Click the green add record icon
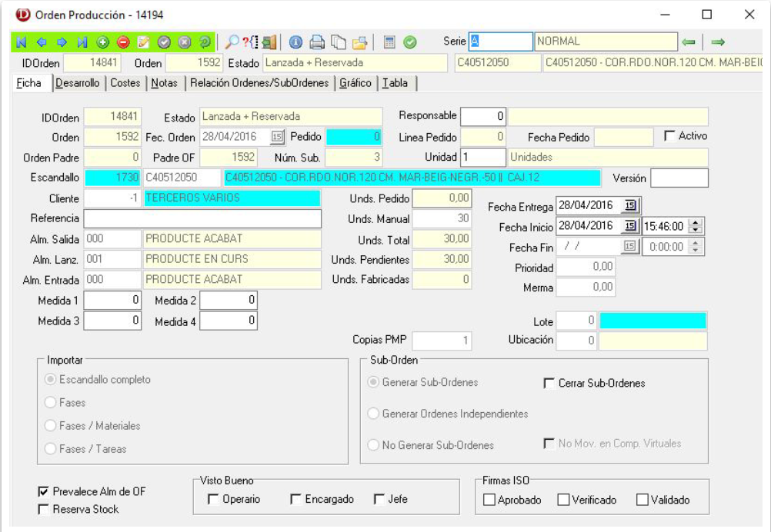 [102, 42]
